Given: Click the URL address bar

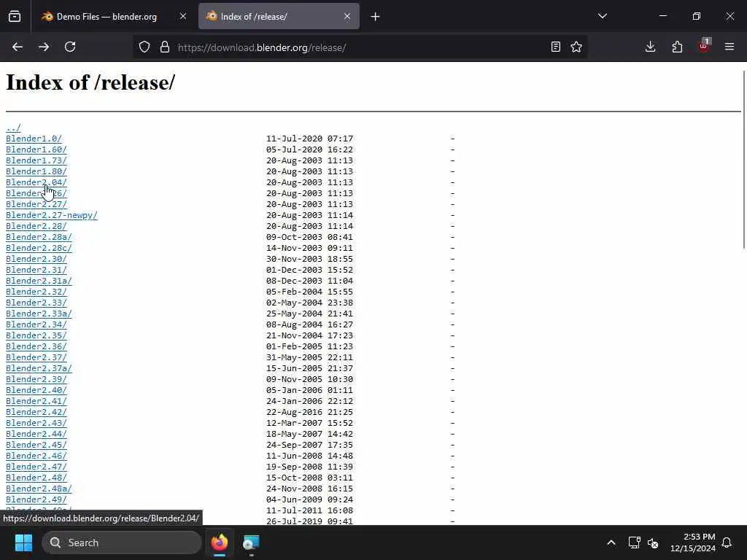Looking at the screenshot, I should [360, 47].
